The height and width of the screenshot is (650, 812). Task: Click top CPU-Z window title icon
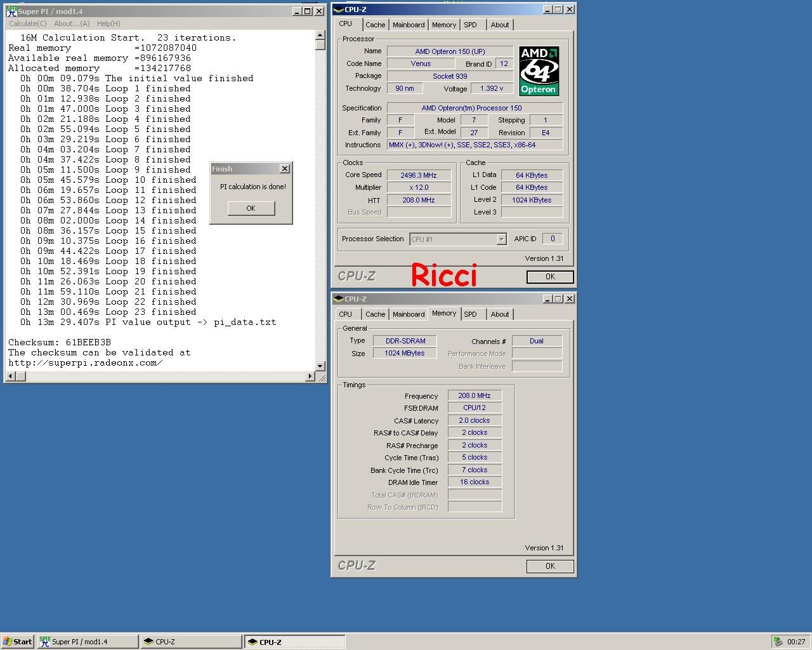point(339,10)
